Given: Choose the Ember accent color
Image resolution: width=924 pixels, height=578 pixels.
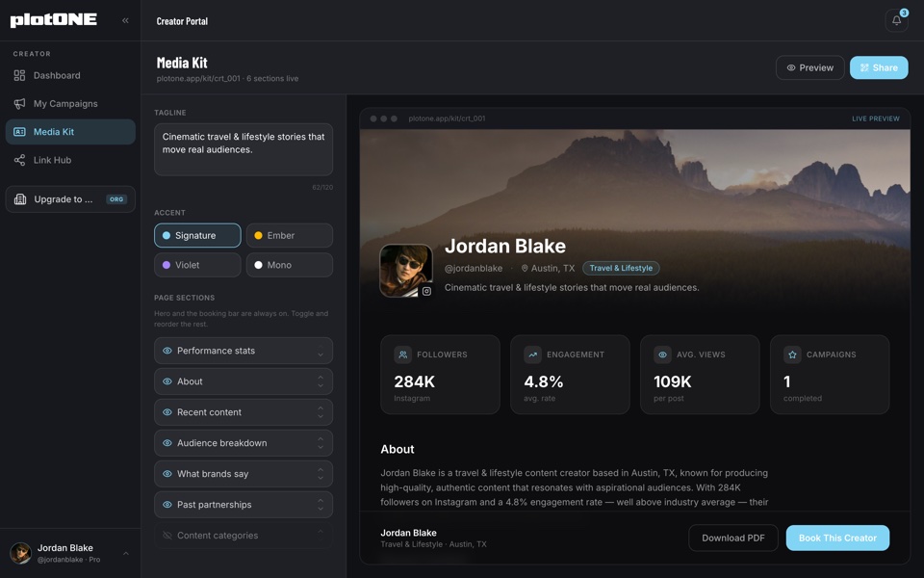Looking at the screenshot, I should click(290, 235).
